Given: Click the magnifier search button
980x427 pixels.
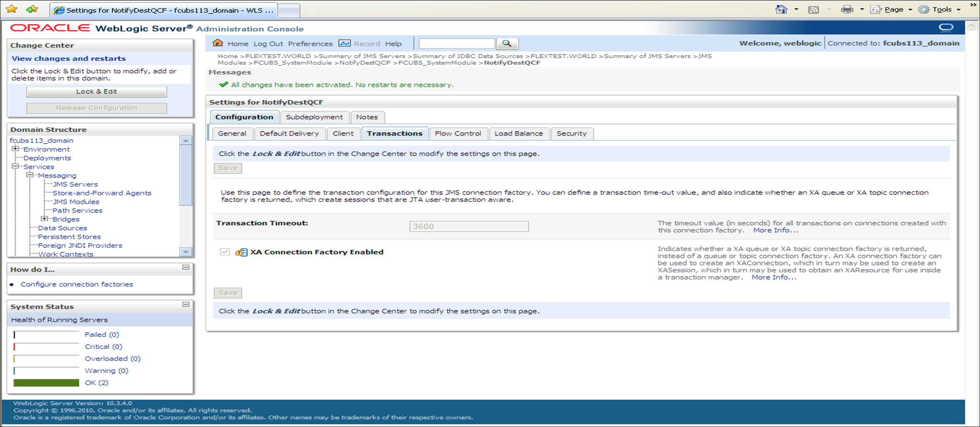Looking at the screenshot, I should click(x=507, y=43).
